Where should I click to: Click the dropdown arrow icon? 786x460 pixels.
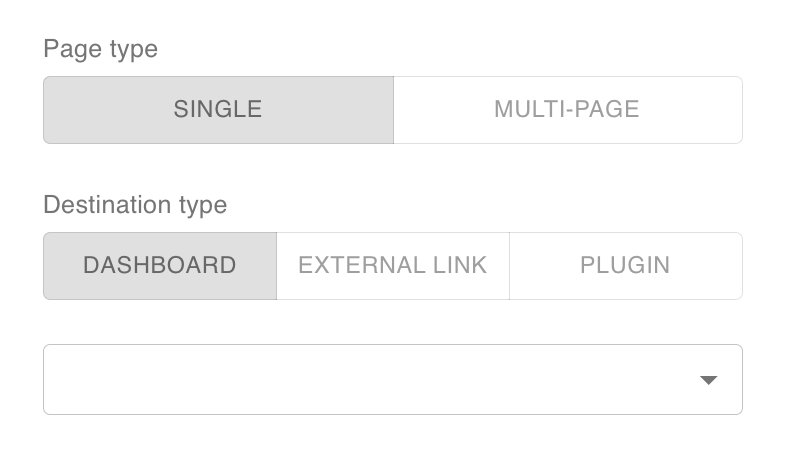click(x=709, y=380)
